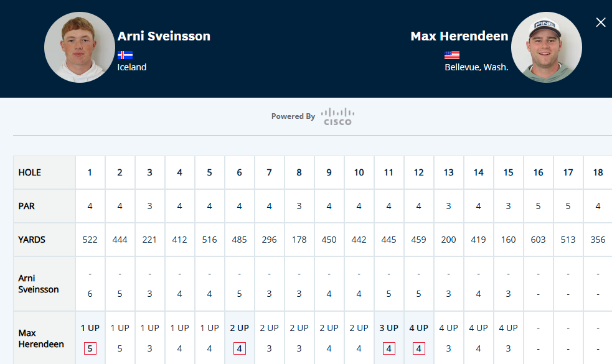Screen dimensions: 612x364
Task: Select Arni Sveinsson name heading
Action: pos(164,36)
